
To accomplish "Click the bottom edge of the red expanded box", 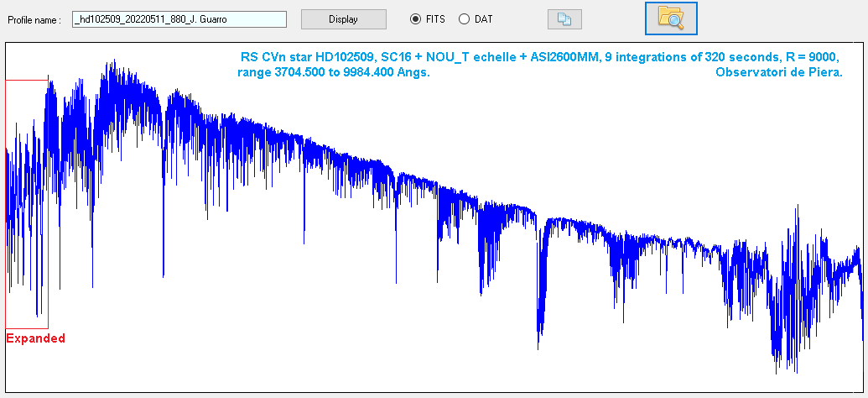I will [27, 328].
